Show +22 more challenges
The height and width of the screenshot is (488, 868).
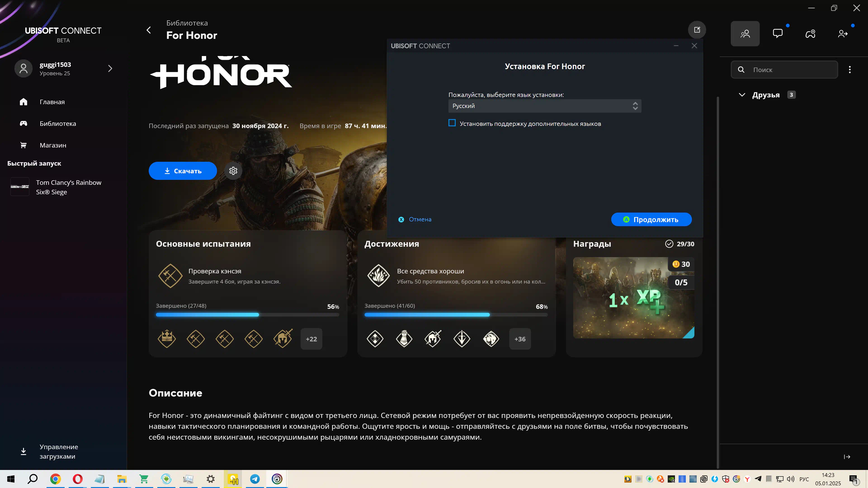311,339
